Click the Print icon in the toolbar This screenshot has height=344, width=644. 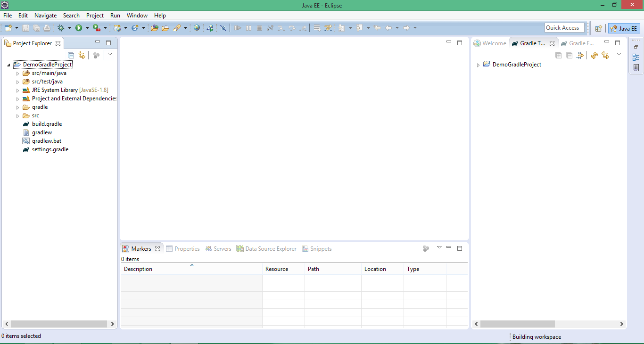coord(47,28)
